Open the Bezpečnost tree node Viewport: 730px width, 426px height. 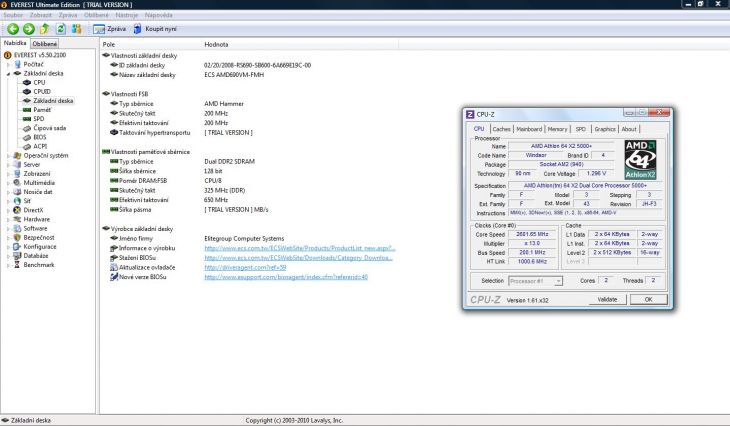tap(39, 237)
